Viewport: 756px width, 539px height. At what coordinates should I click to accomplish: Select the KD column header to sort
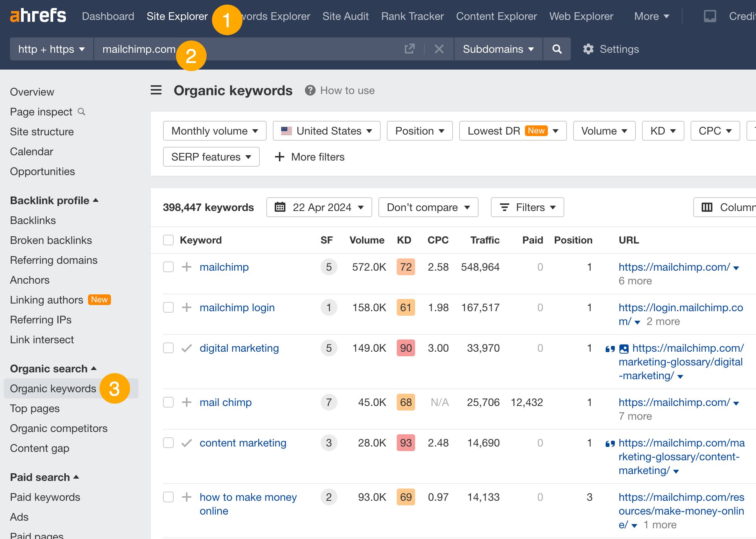[404, 240]
